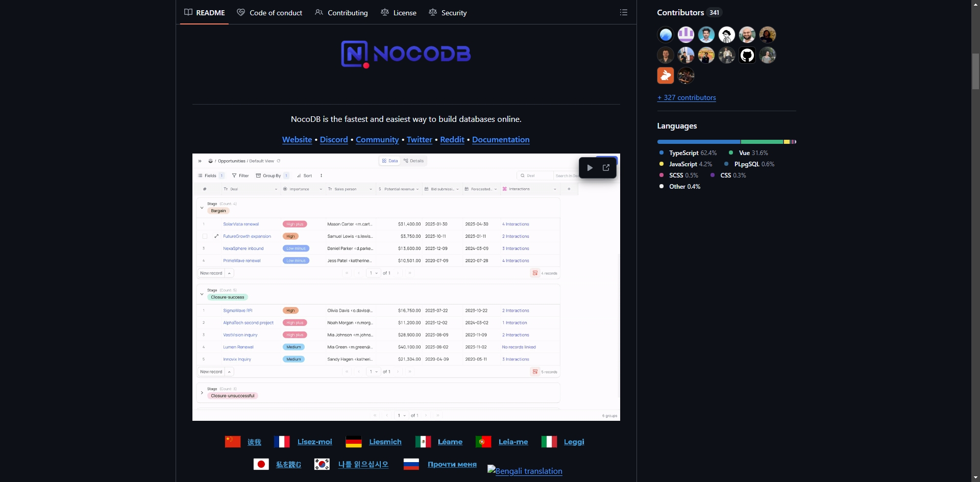Click the Italian flag icon

[x=549, y=442]
